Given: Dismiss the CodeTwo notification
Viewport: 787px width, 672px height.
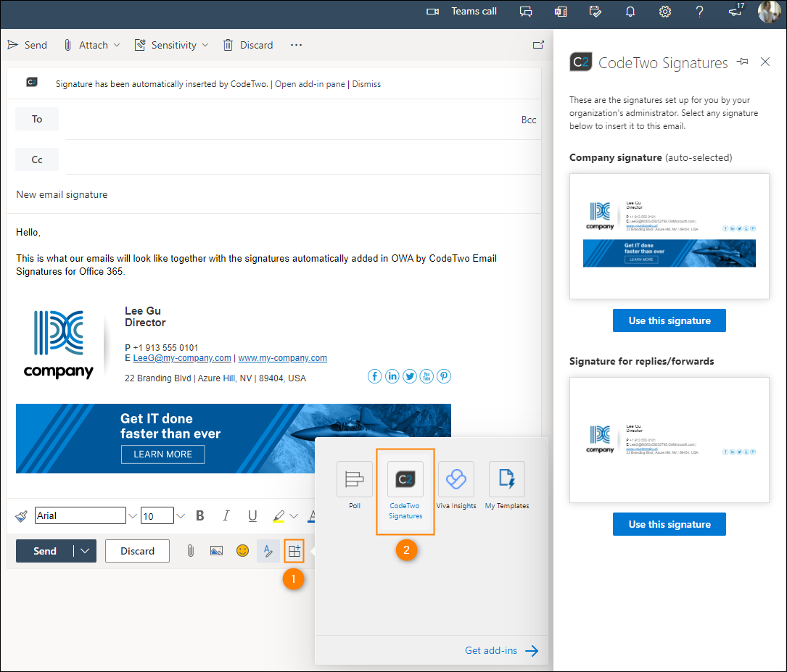Looking at the screenshot, I should pos(366,84).
